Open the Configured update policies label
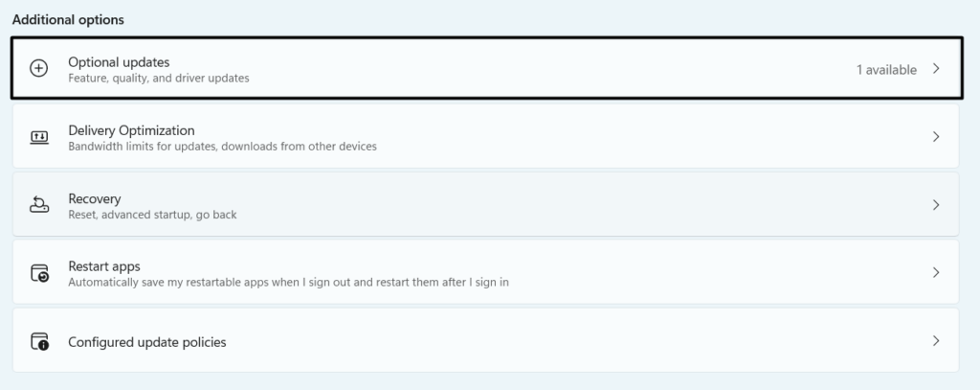This screenshot has width=980, height=390. coord(147,342)
